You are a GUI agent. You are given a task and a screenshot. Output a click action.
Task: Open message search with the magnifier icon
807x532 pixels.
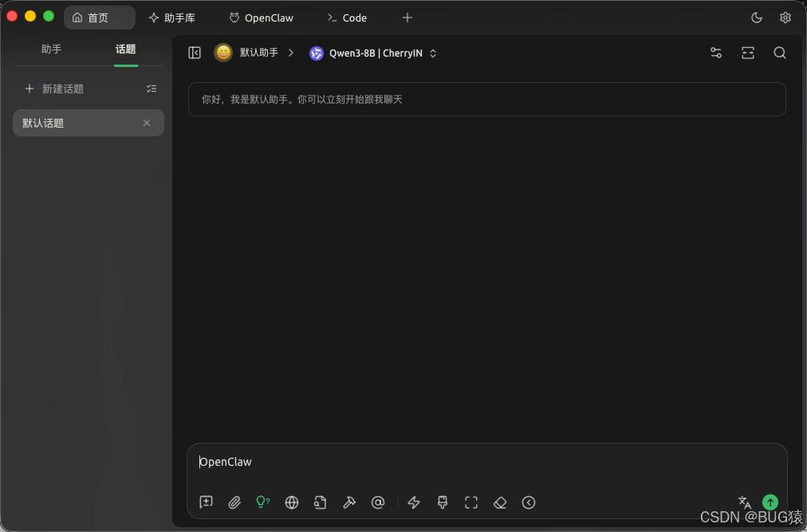pos(779,53)
